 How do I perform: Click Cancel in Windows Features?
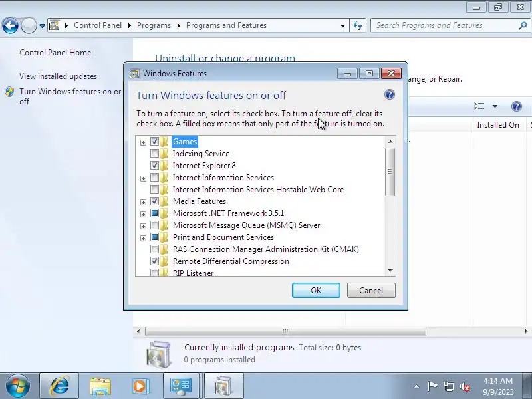371,291
